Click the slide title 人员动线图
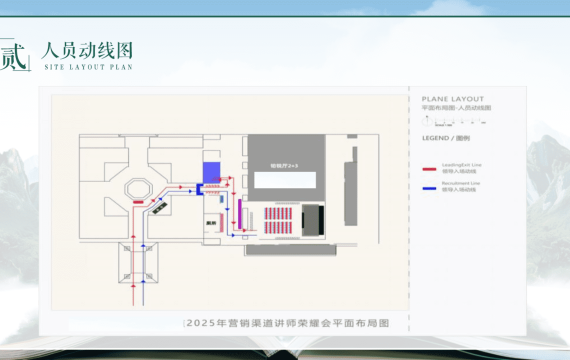Image resolution: width=570 pixels, height=360 pixels. (x=87, y=51)
